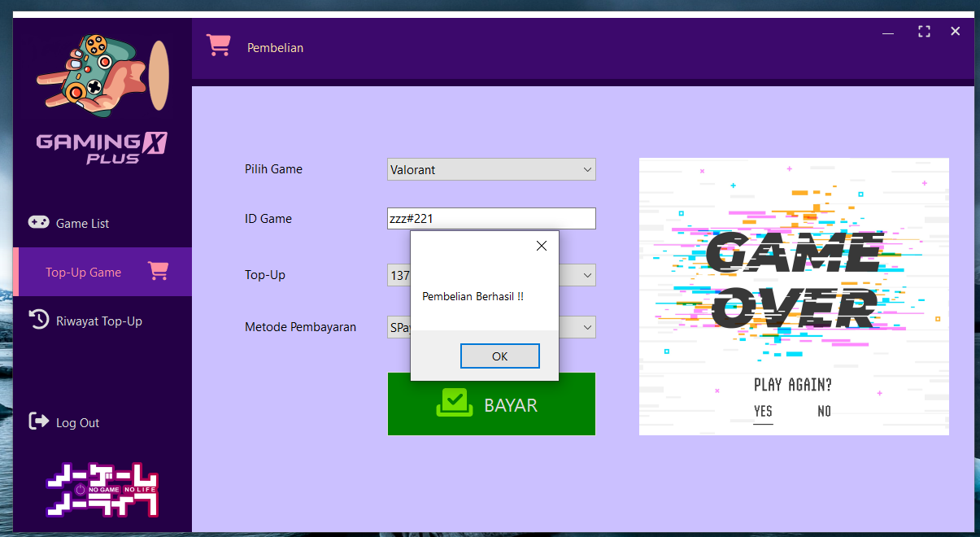Image resolution: width=980 pixels, height=537 pixels.
Task: Click the Log Out arrow icon
Action: point(38,421)
